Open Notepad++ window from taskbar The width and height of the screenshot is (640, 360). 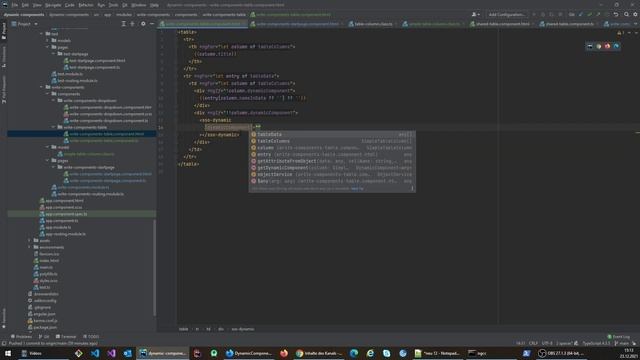[437, 353]
